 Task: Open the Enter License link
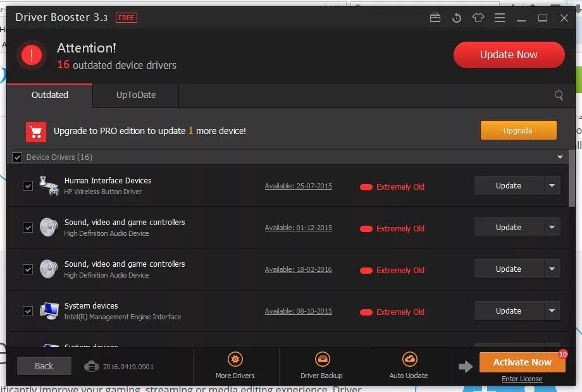(x=522, y=379)
